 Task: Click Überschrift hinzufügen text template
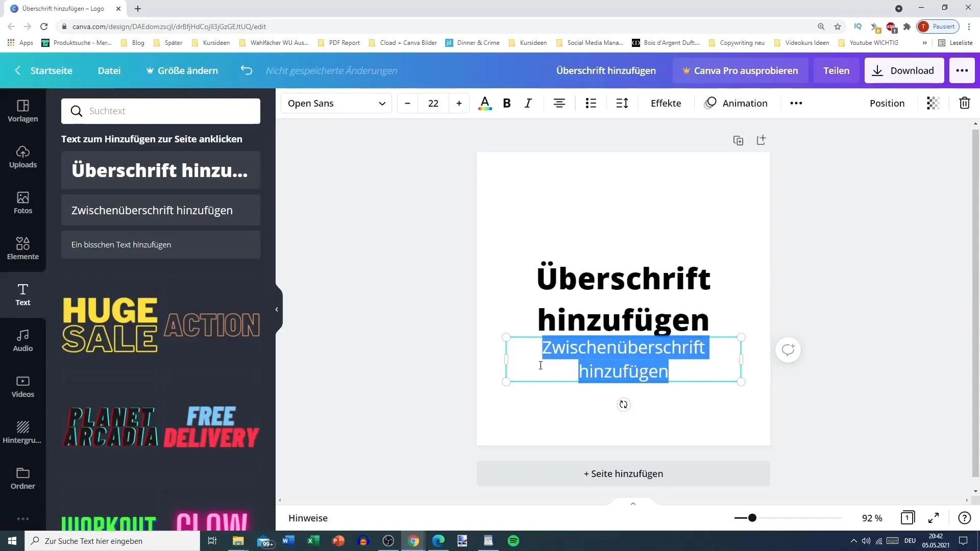pyautogui.click(x=160, y=170)
